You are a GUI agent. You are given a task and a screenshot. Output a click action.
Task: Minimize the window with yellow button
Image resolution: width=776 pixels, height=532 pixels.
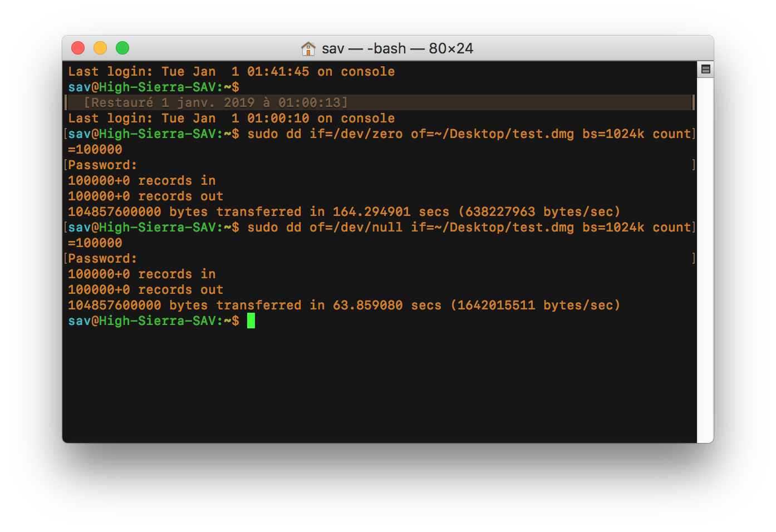[x=100, y=48]
